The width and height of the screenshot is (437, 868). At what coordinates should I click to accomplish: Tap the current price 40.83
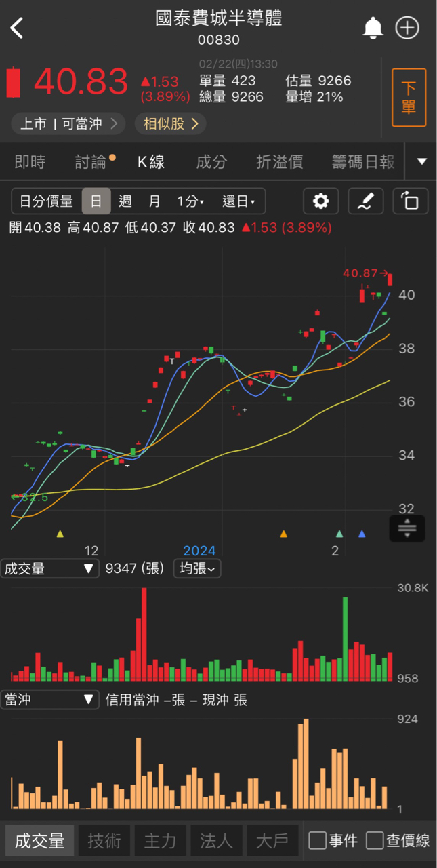[81, 82]
